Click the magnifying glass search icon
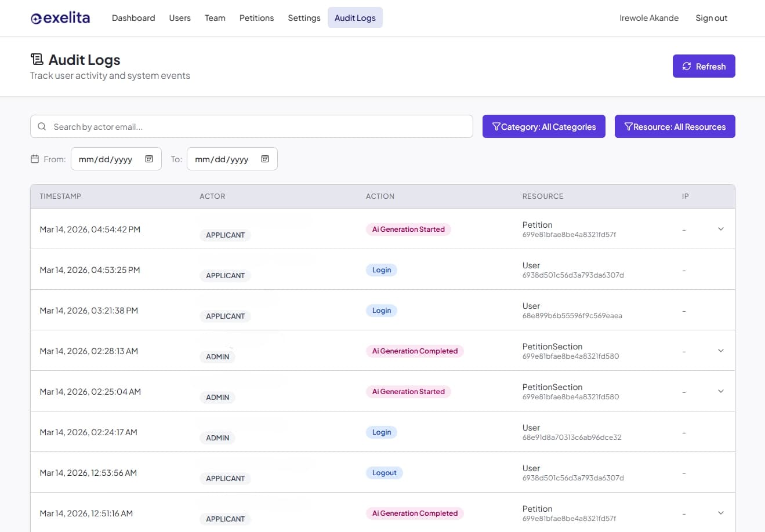This screenshot has height=532, width=765. coord(41,126)
